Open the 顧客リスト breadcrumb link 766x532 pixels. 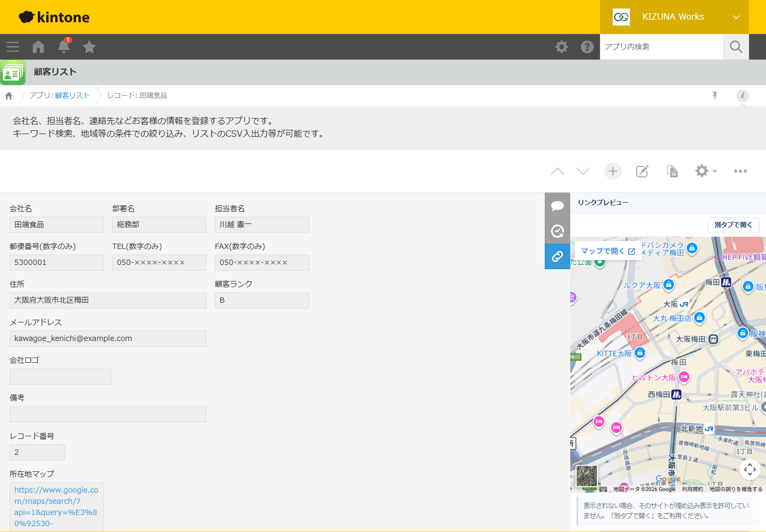coord(72,95)
